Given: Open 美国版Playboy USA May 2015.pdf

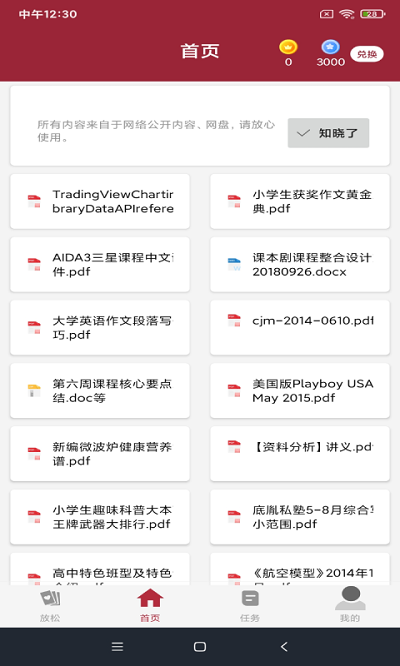Looking at the screenshot, I should pos(300,391).
